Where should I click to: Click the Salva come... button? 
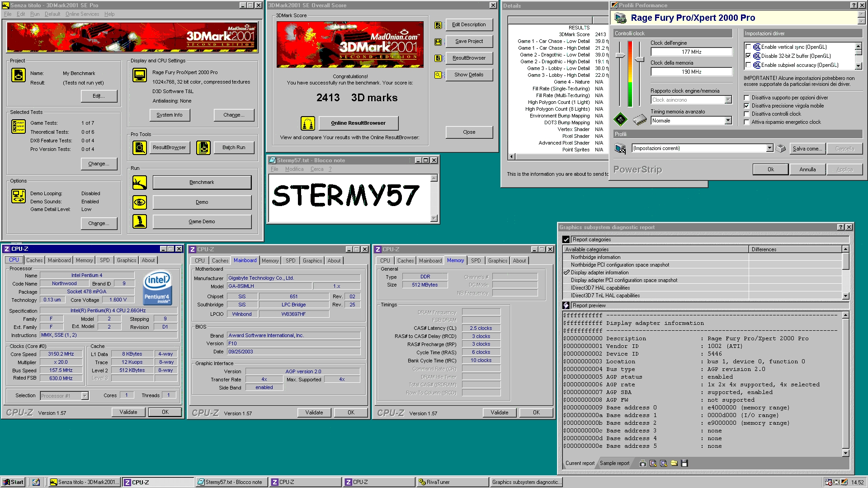point(808,149)
